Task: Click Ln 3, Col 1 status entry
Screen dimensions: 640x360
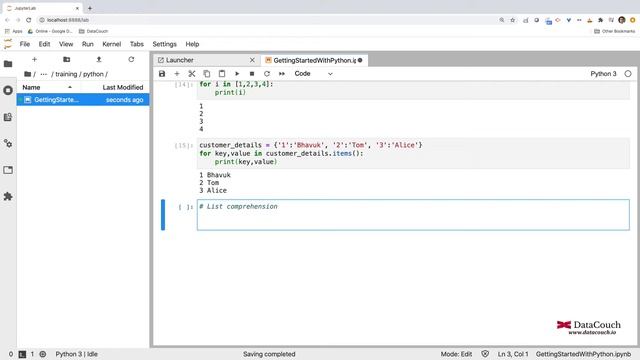Action: pyautogui.click(x=513, y=354)
